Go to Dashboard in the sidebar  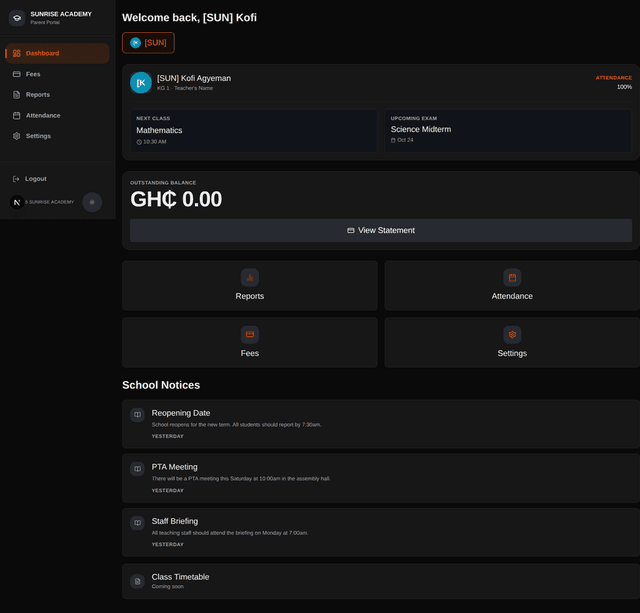57,53
